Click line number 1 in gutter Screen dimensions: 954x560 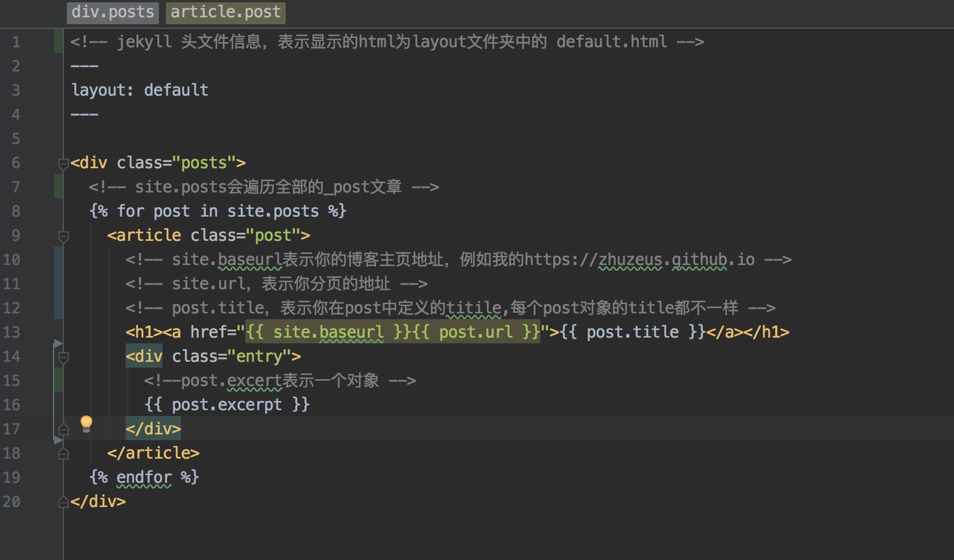16,42
